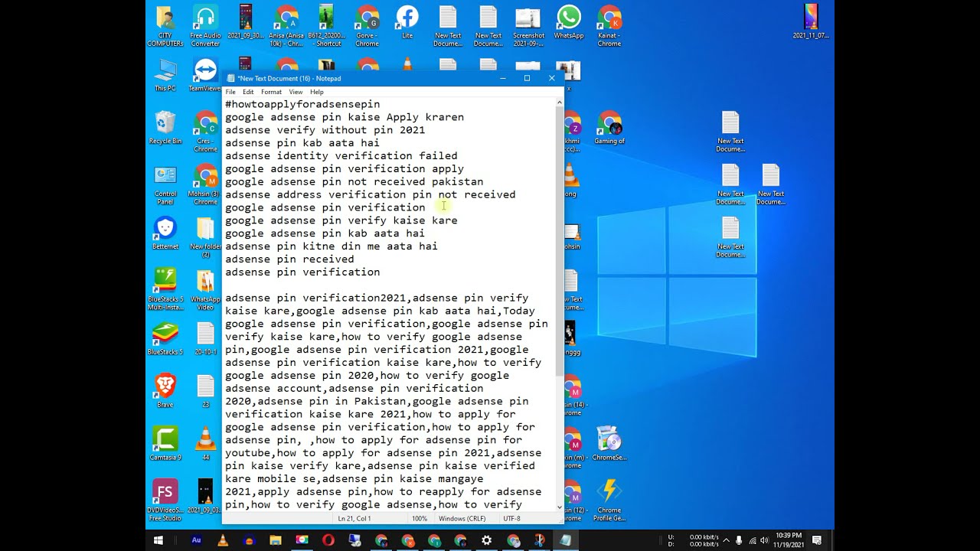Open the network Wi-Fi tray icon
This screenshot has width=980, height=551.
[752, 540]
